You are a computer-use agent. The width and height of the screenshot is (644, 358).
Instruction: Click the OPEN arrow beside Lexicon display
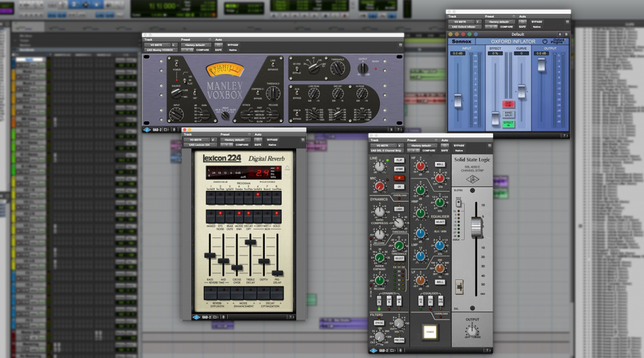tap(287, 167)
